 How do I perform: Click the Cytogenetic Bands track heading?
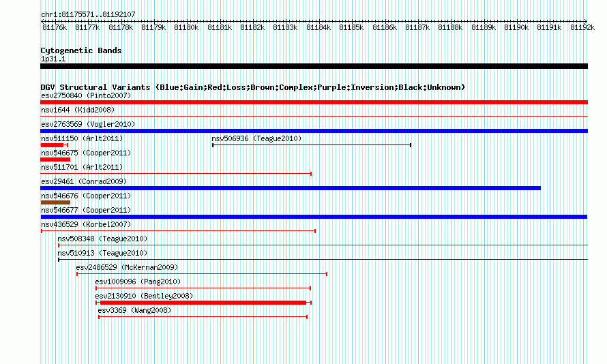click(x=81, y=50)
